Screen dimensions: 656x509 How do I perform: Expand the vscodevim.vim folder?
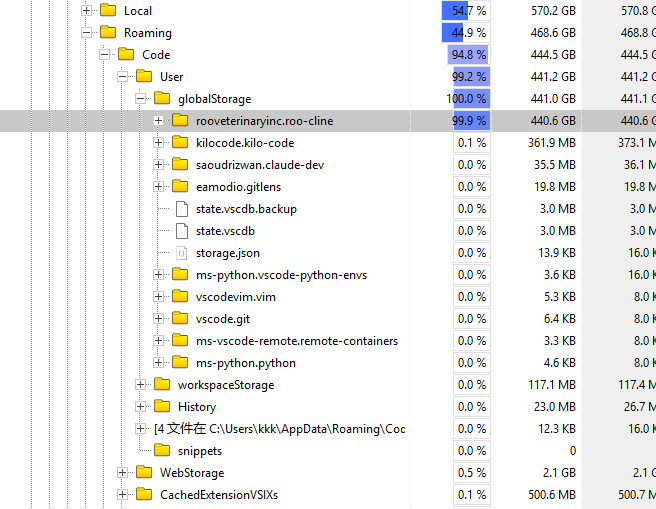pyautogui.click(x=158, y=297)
